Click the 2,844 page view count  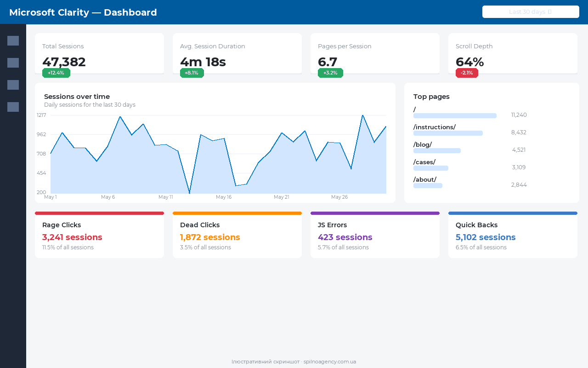[519, 185]
